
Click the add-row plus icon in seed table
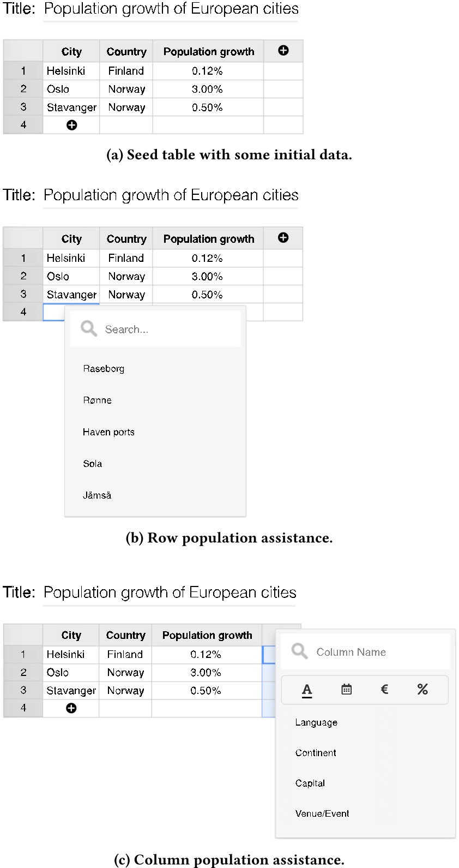point(71,125)
